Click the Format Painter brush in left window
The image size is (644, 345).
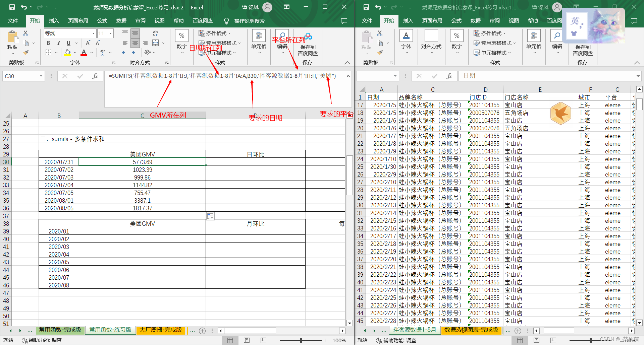pyautogui.click(x=26, y=53)
